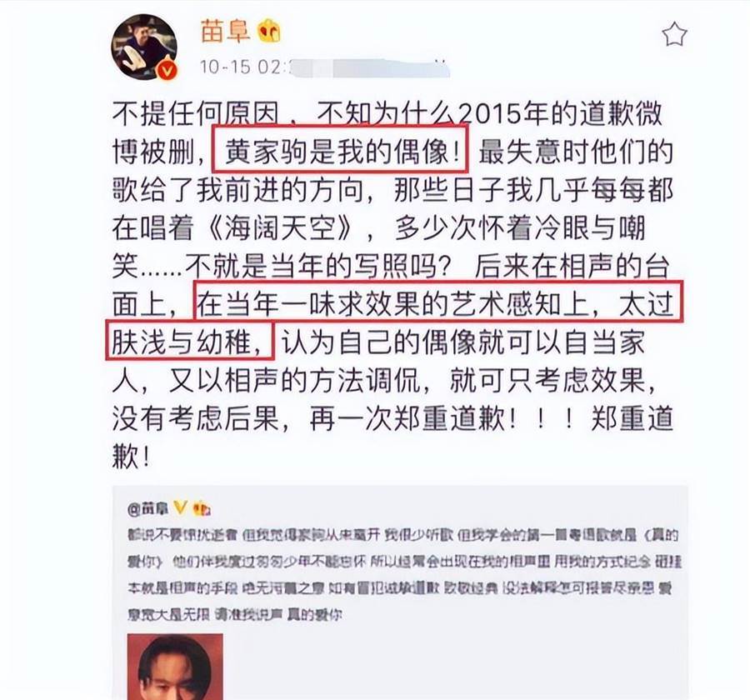
Task: Open 苗阜's profile avatar picture
Action: click(144, 47)
